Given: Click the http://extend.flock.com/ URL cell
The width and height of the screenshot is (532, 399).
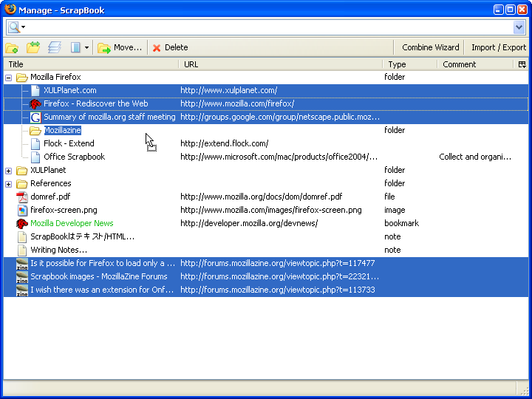Looking at the screenshot, I should click(x=225, y=143).
